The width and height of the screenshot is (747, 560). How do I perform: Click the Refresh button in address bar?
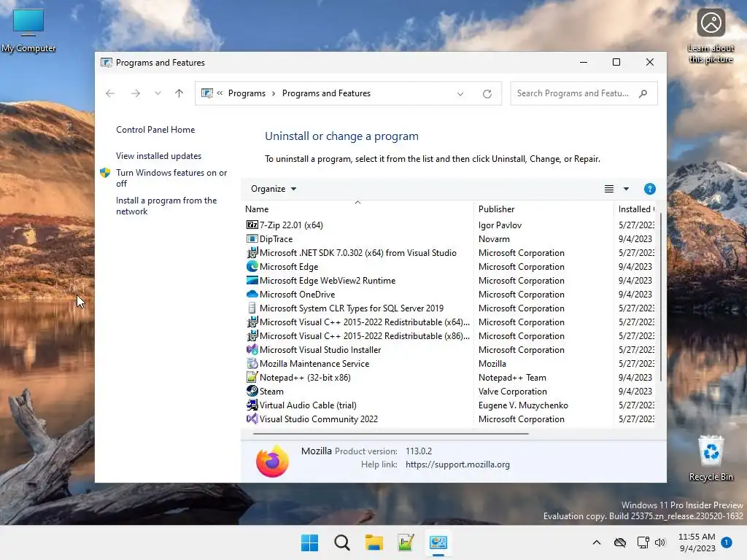pos(487,93)
